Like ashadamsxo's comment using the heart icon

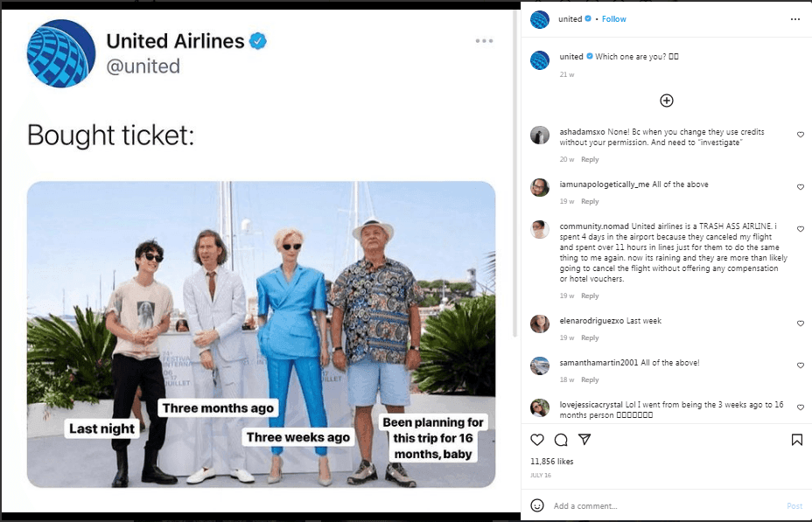point(800,135)
